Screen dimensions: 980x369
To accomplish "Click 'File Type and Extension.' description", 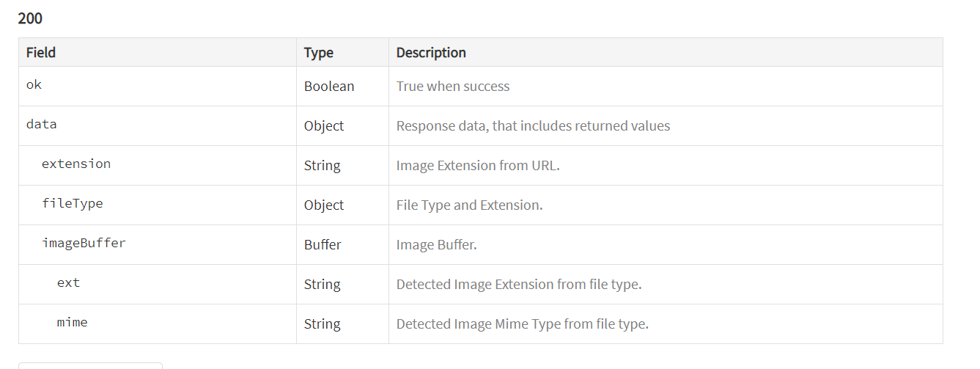I will click(x=470, y=205).
